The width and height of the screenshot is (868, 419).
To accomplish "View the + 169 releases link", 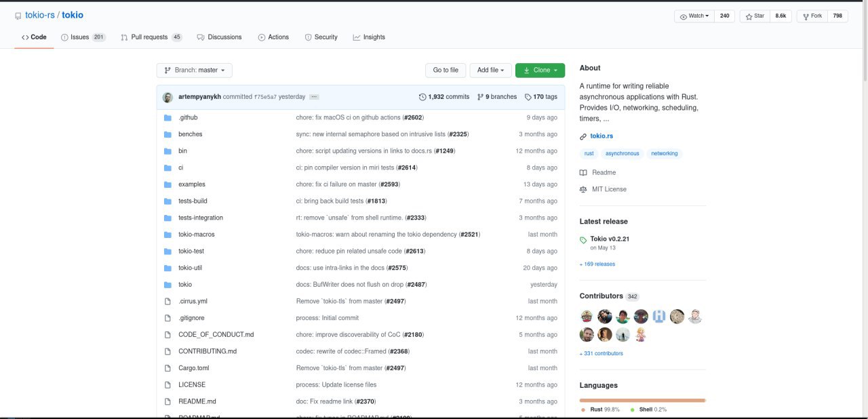I will [x=597, y=264].
